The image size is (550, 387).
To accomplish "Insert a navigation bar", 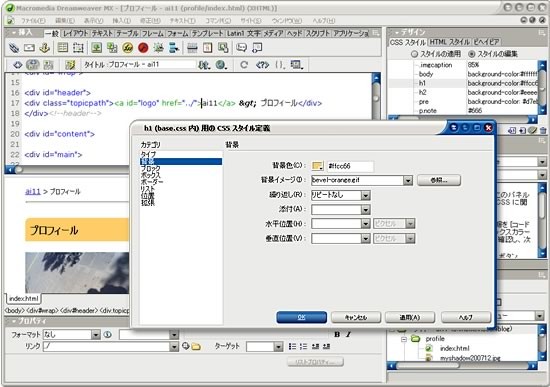I will [x=174, y=48].
